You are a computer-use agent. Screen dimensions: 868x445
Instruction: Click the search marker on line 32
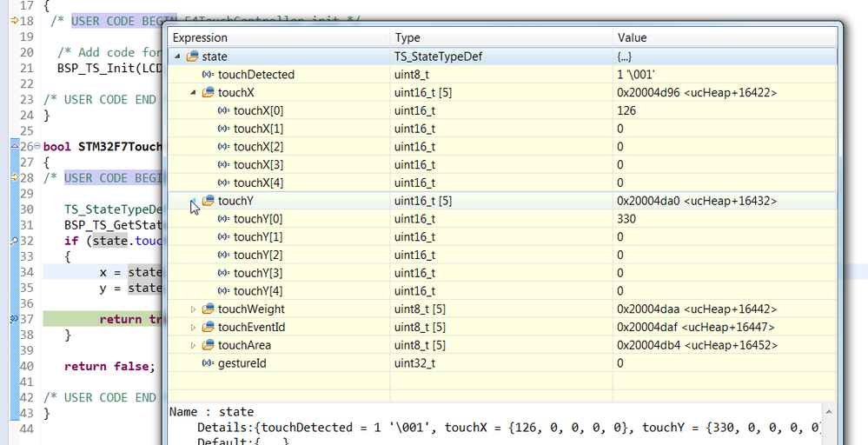[x=15, y=241]
